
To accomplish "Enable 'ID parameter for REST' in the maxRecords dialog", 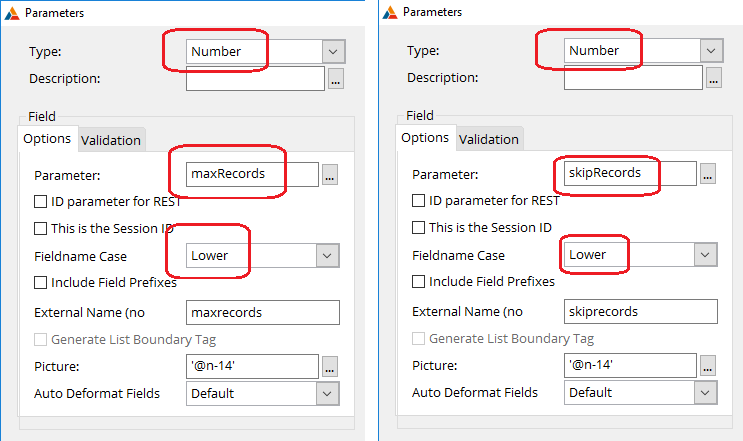I will coord(41,201).
